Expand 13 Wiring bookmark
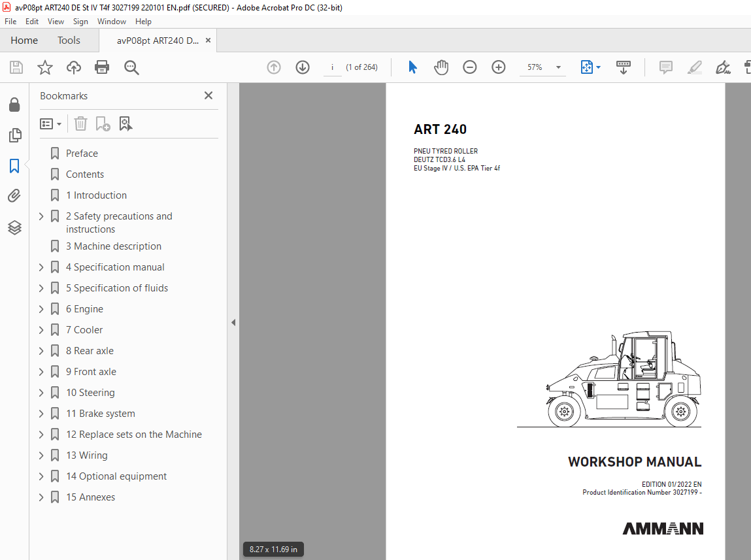This screenshot has height=560, width=751. pos(41,455)
